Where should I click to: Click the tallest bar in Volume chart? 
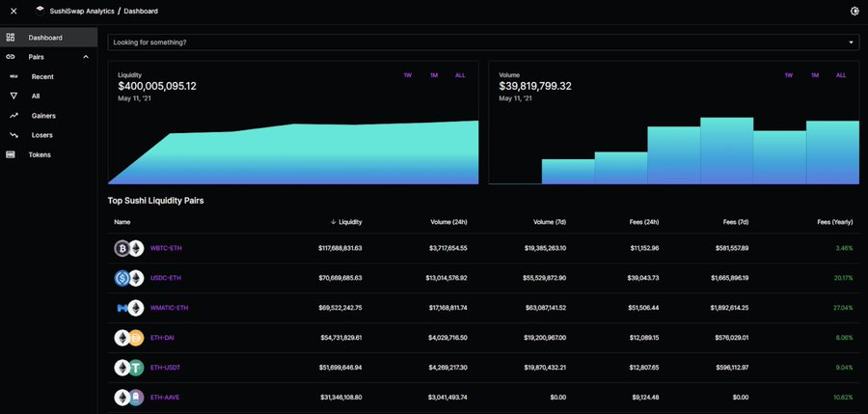[x=726, y=151]
